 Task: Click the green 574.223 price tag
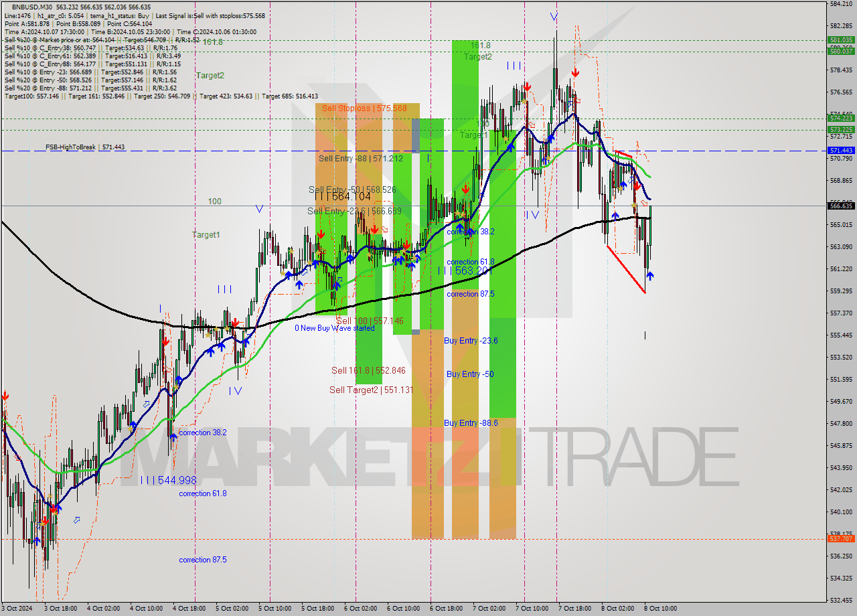[841, 119]
